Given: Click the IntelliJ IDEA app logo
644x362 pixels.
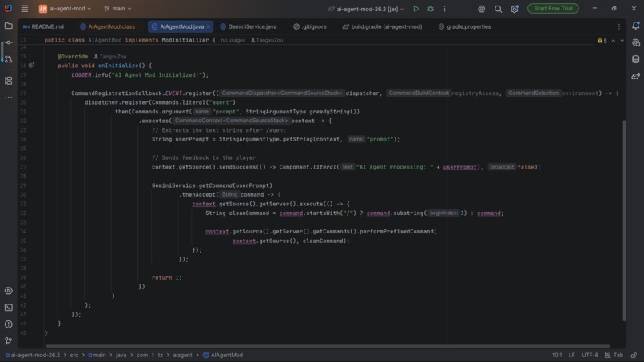Looking at the screenshot, I should pos(8,8).
